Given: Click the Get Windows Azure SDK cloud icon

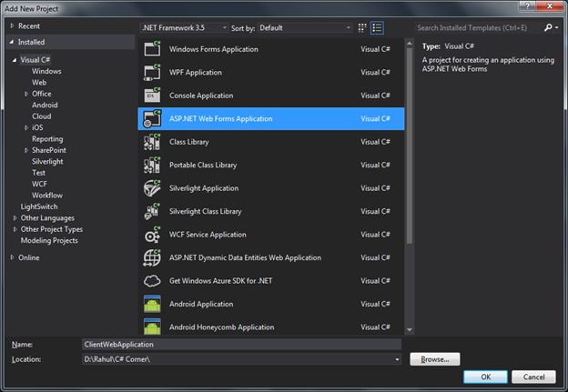Looking at the screenshot, I should (152, 280).
